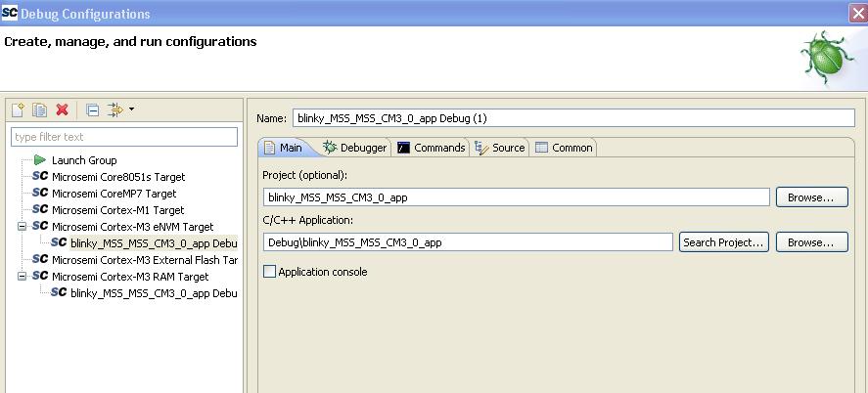Open the filter dropdown arrow in toolbar
This screenshot has height=393, width=868.
pos(132,110)
